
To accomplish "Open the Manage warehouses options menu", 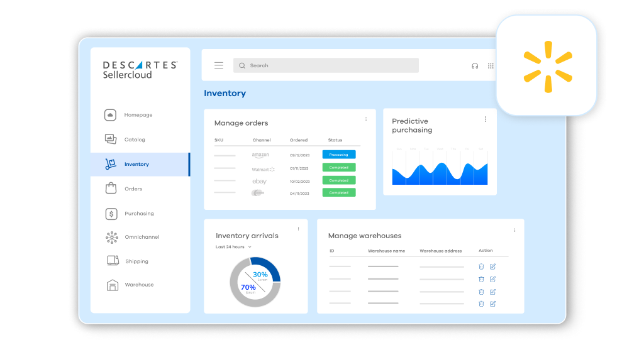I will (x=514, y=229).
